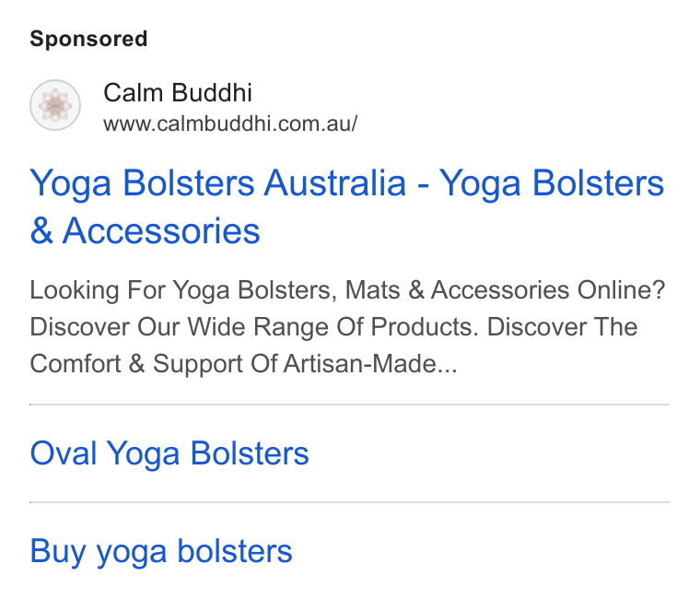Click the divider line above Oval Yoga Bolsters
The height and width of the screenshot is (599, 700).
[350, 405]
